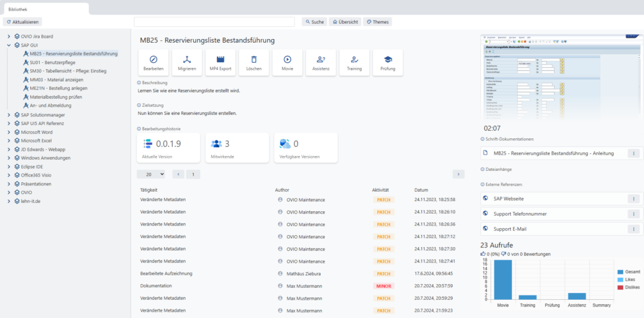The height and width of the screenshot is (318, 644).
Task: Click info icon beside Beschreibung
Action: (x=139, y=82)
